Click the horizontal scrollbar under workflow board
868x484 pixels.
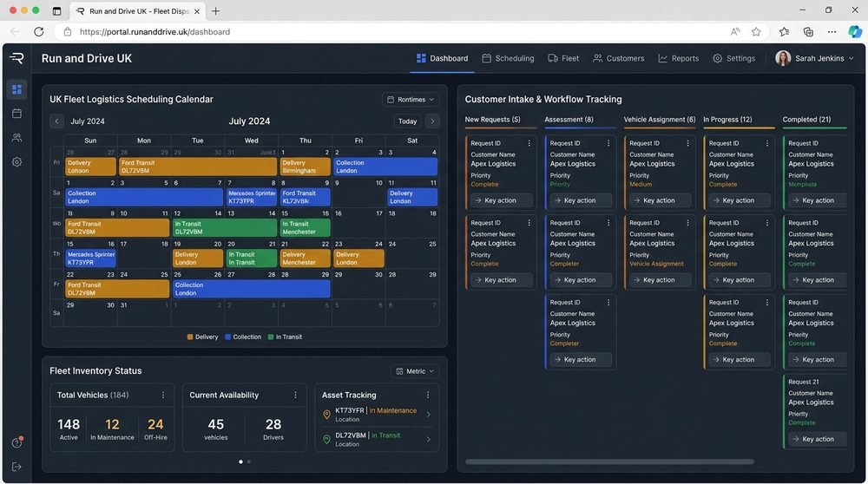pyautogui.click(x=609, y=461)
